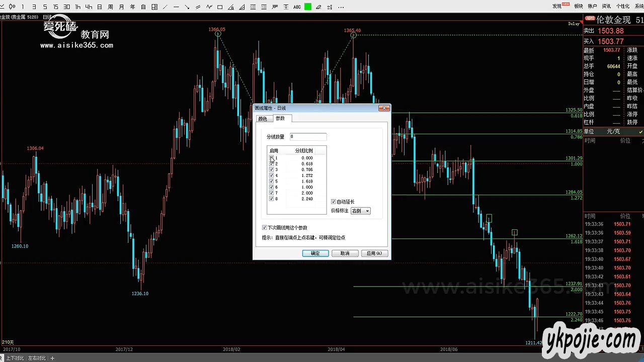Screen dimensions: 644x362
Task: Uncheck ratio line 3 (0.786)
Action: [272, 169]
